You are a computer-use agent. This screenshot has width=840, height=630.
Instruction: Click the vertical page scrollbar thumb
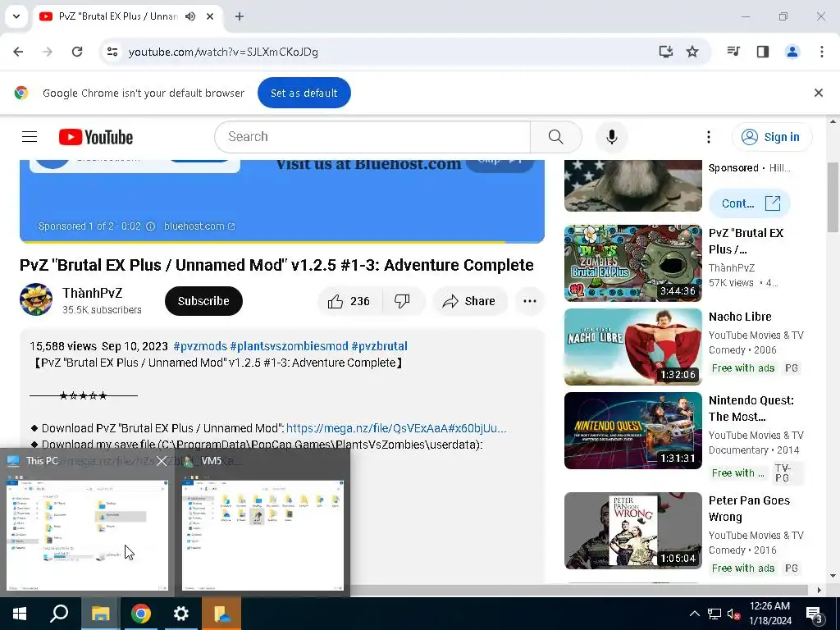tap(833, 197)
